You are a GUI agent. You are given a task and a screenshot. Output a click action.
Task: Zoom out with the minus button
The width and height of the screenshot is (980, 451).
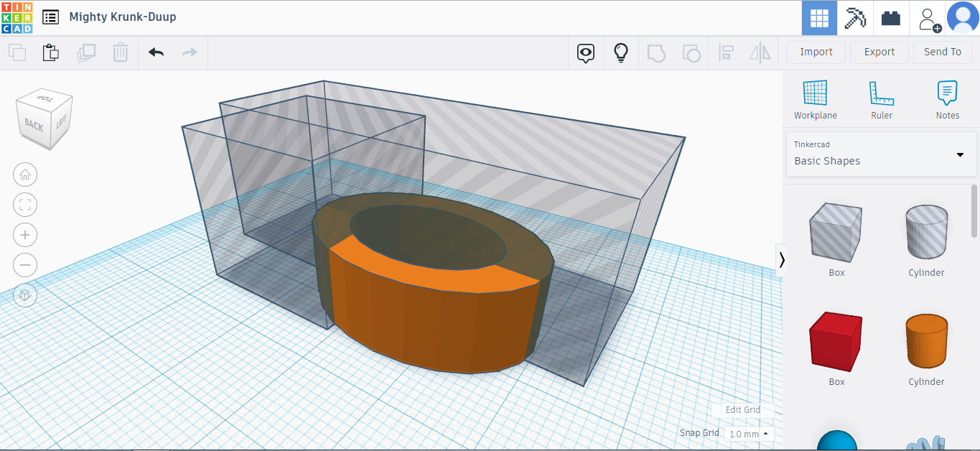(25, 265)
